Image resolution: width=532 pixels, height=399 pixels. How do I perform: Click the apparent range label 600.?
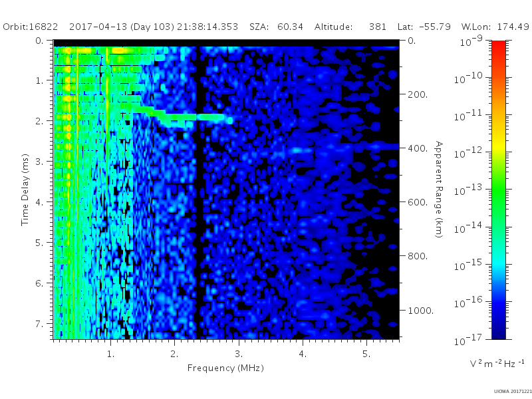(418, 202)
